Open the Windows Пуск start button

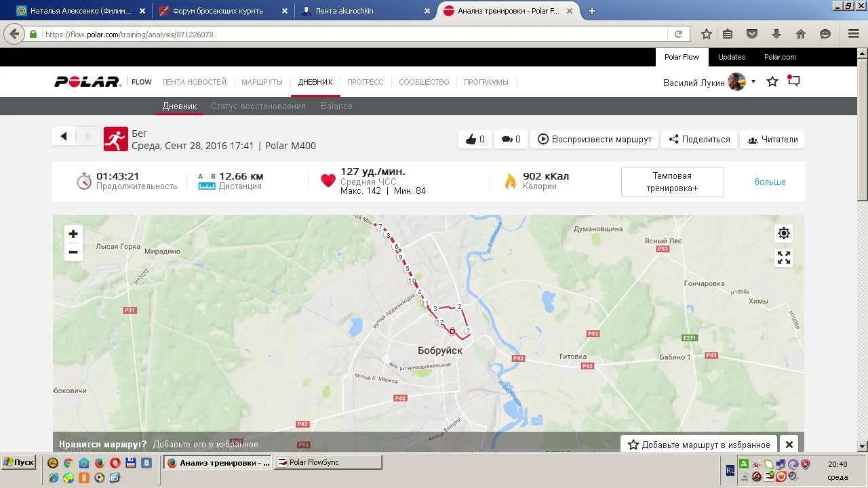[x=19, y=462]
